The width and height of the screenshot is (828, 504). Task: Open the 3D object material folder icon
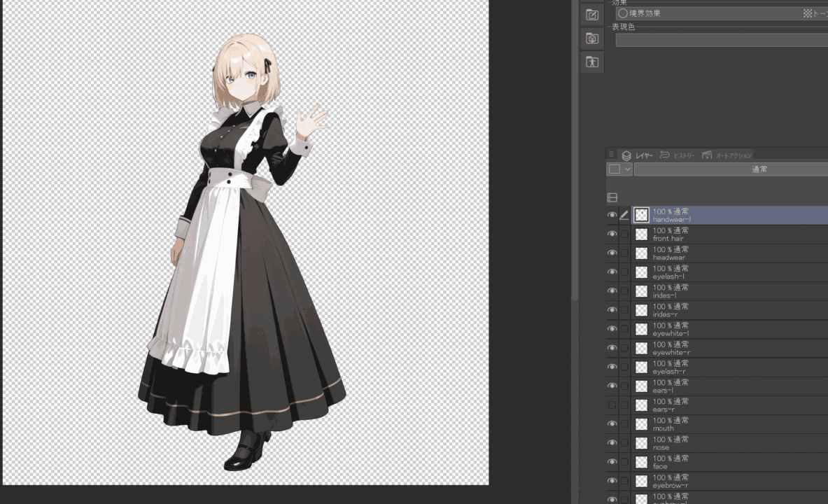tap(592, 38)
